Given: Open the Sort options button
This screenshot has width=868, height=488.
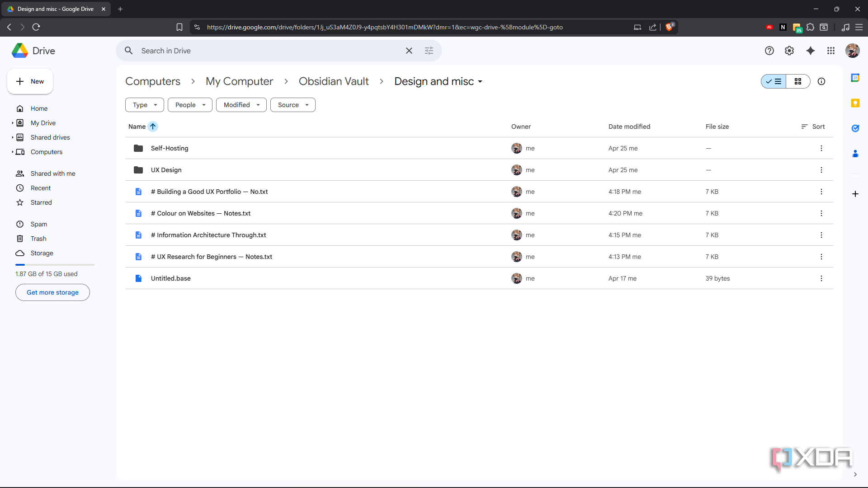Looking at the screenshot, I should (813, 127).
